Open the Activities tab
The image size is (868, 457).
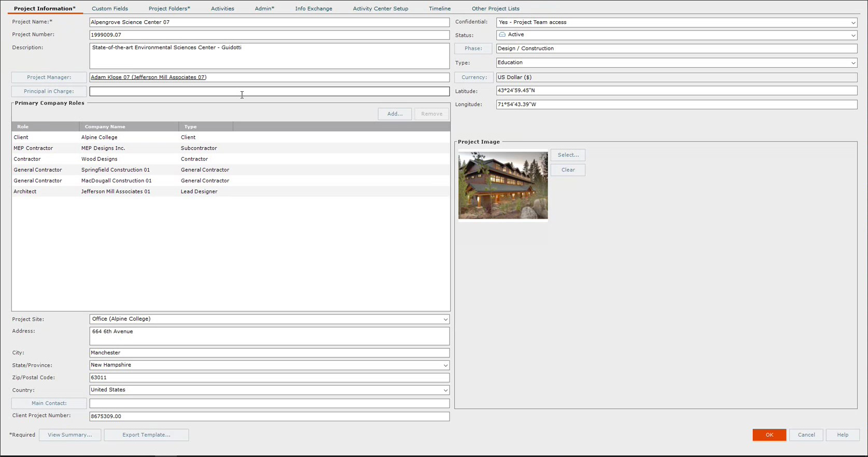[x=222, y=8]
